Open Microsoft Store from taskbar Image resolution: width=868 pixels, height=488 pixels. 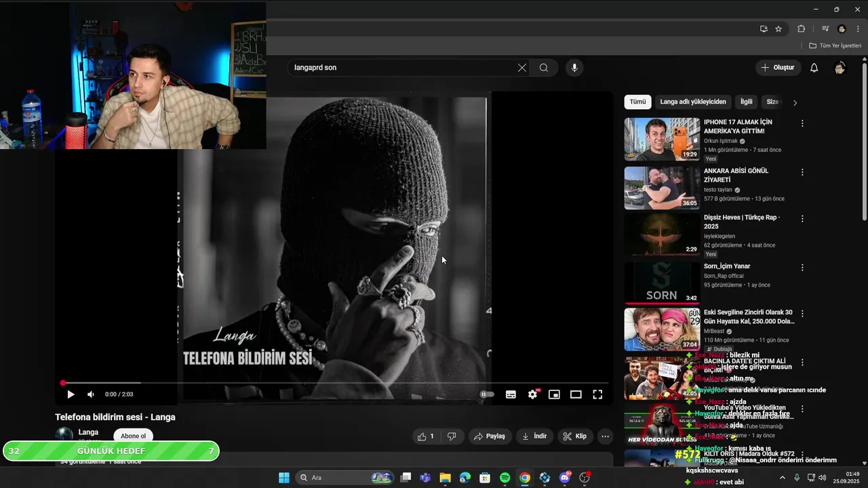[x=485, y=478]
